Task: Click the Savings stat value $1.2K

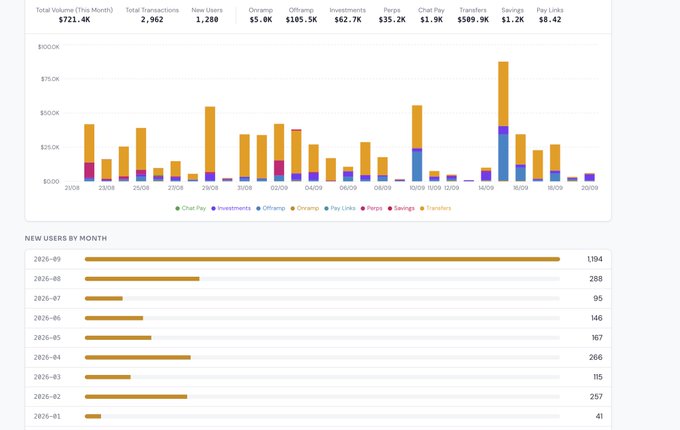Action: point(513,20)
